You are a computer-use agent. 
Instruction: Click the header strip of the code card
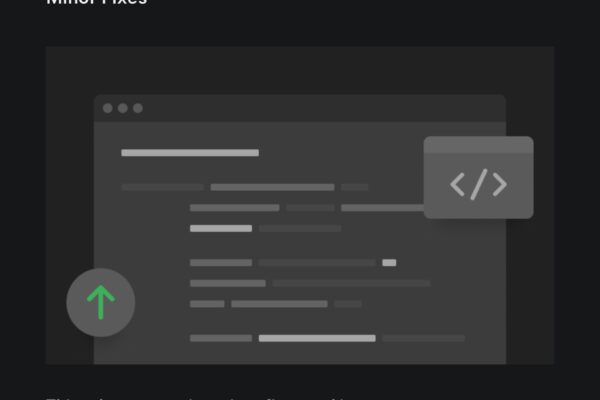478,145
